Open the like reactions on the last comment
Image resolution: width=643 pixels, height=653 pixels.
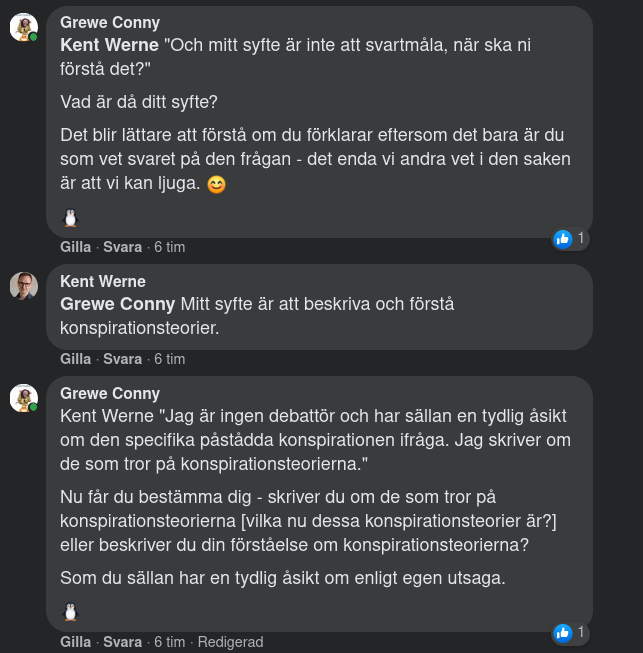click(569, 633)
